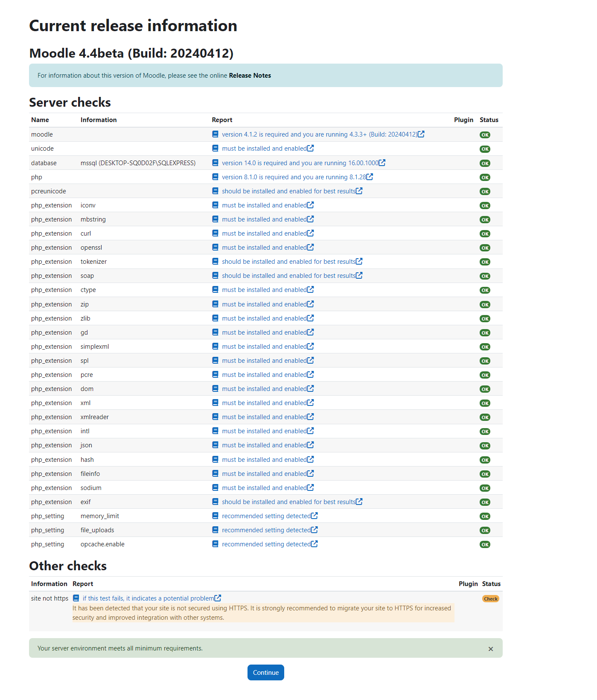Click the Report column header in Server checks
The image size is (597, 700).
(222, 120)
